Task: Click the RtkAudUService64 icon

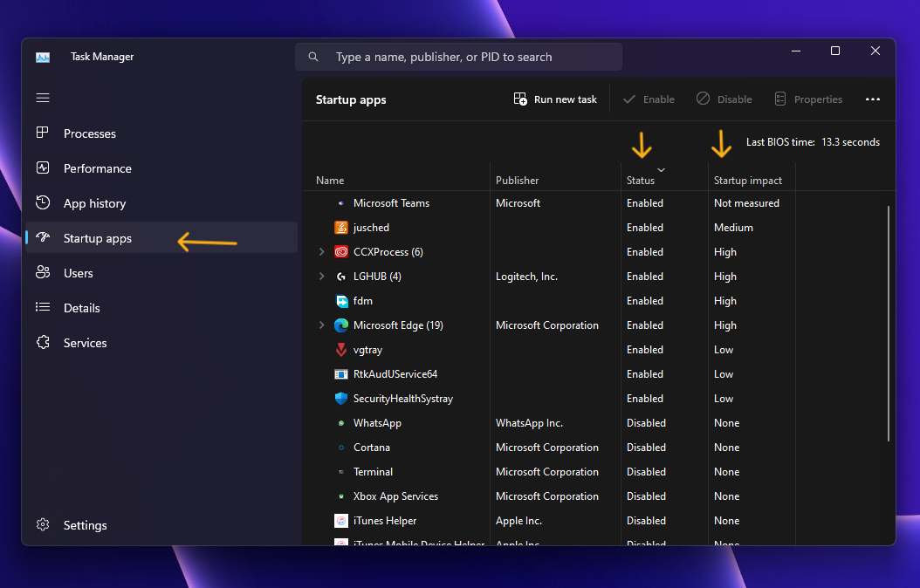Action: click(341, 374)
